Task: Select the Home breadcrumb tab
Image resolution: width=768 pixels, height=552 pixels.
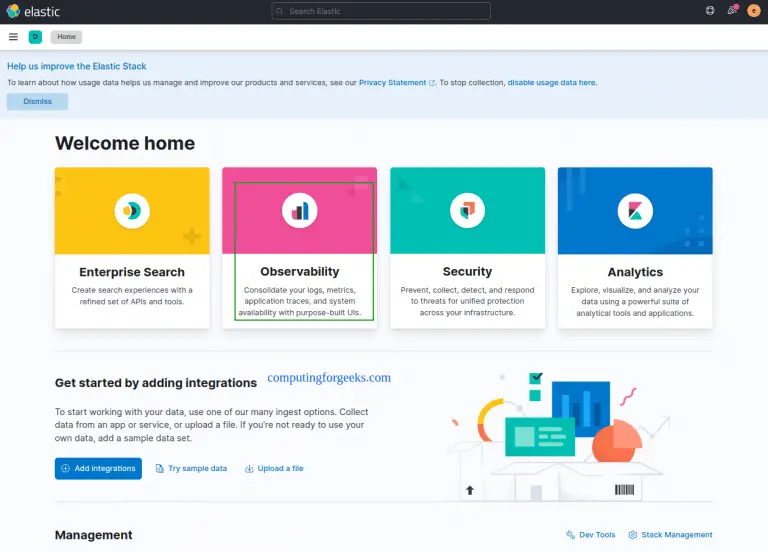Action: 66,37
